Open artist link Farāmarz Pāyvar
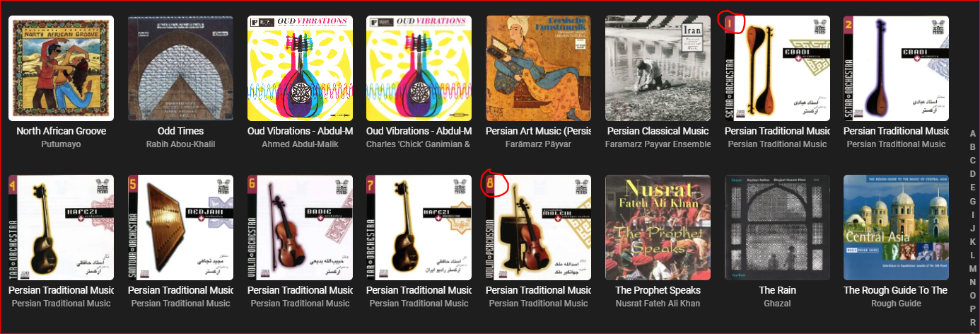This screenshot has width=980, height=334. tap(538, 144)
